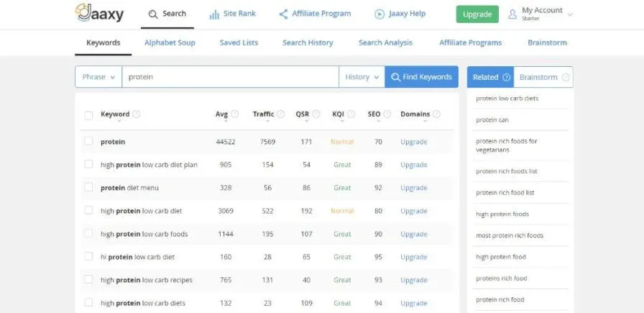Go to Search History tab
The image size is (644, 313).
pyautogui.click(x=308, y=42)
